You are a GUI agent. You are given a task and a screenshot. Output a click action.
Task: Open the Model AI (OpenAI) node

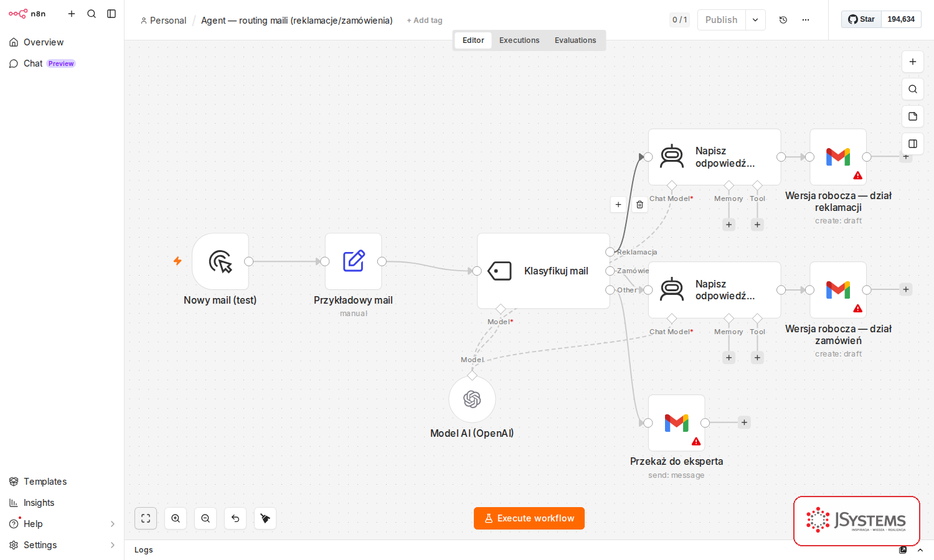pos(472,399)
